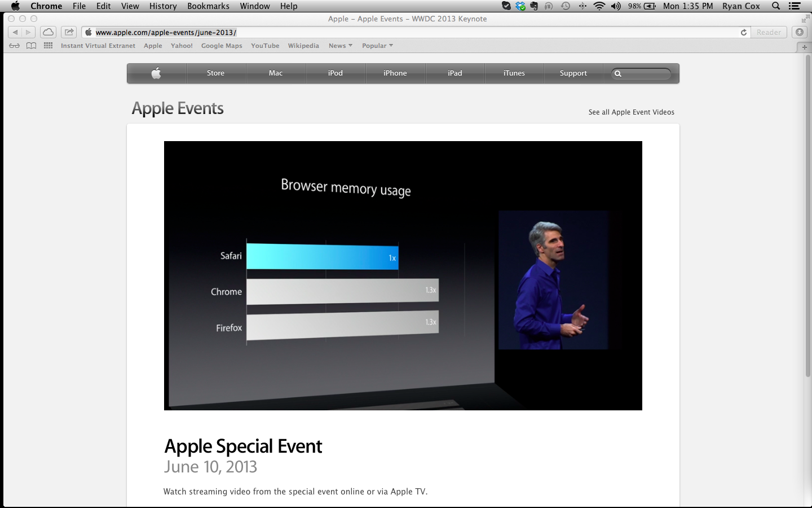Click the Apple Special Event title
Image resolution: width=812 pixels, height=508 pixels.
(243, 446)
